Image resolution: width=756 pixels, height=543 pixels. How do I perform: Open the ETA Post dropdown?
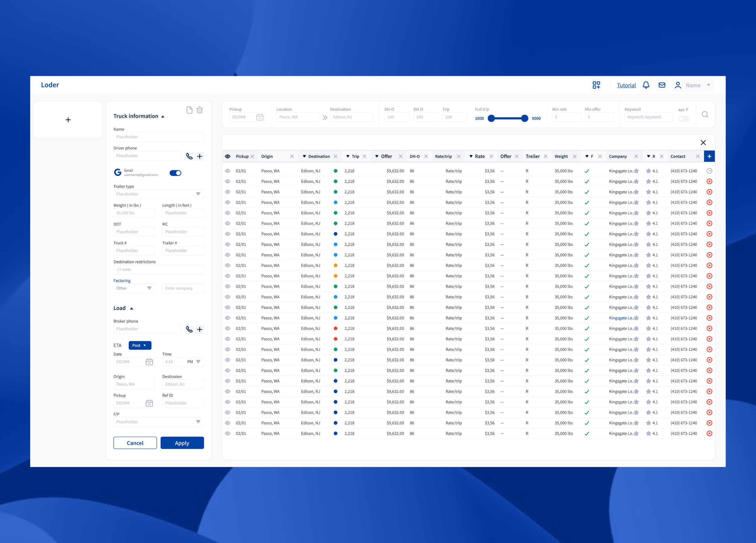[140, 345]
